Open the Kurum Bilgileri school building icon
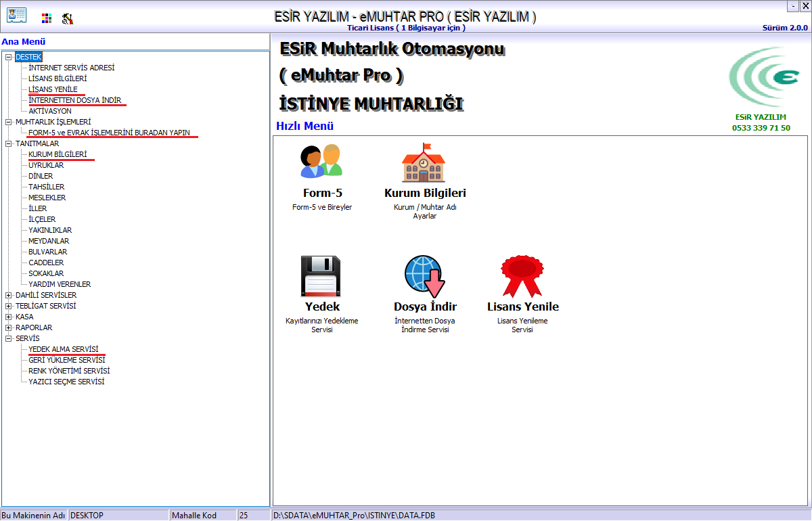Viewport: 812px width, 521px height. click(x=424, y=162)
